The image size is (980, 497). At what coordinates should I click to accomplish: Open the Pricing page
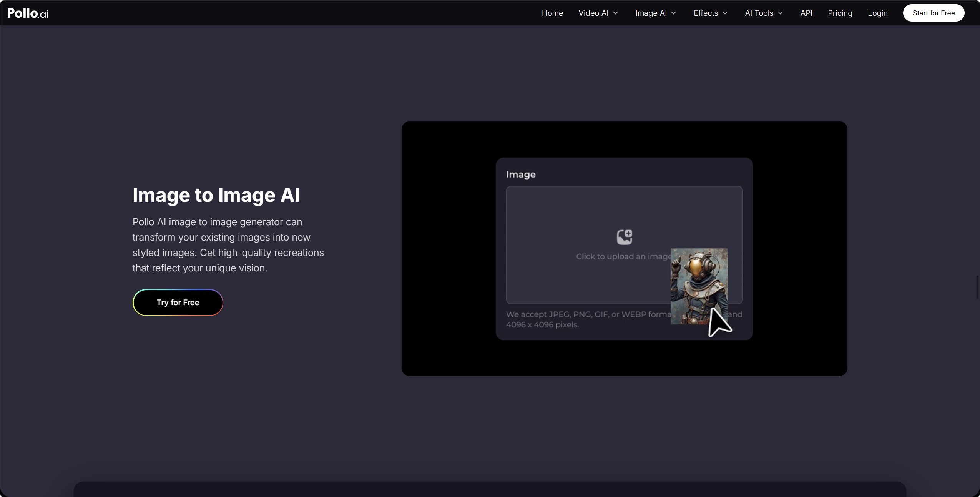(x=840, y=13)
